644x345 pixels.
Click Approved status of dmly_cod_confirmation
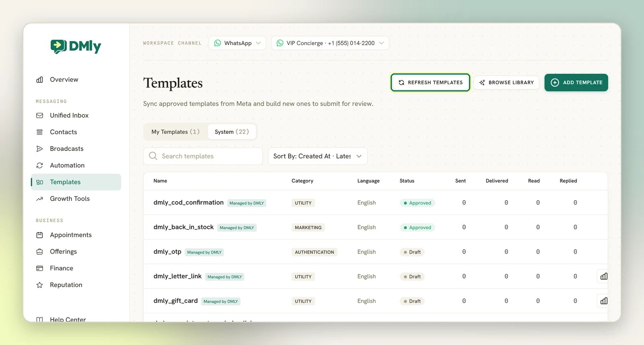(417, 203)
